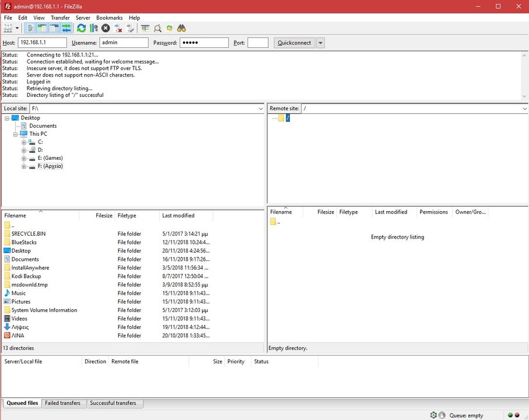Screen dimensions: 529x420
Task: Refresh the file and folder lists
Action: pyautogui.click(x=81, y=28)
